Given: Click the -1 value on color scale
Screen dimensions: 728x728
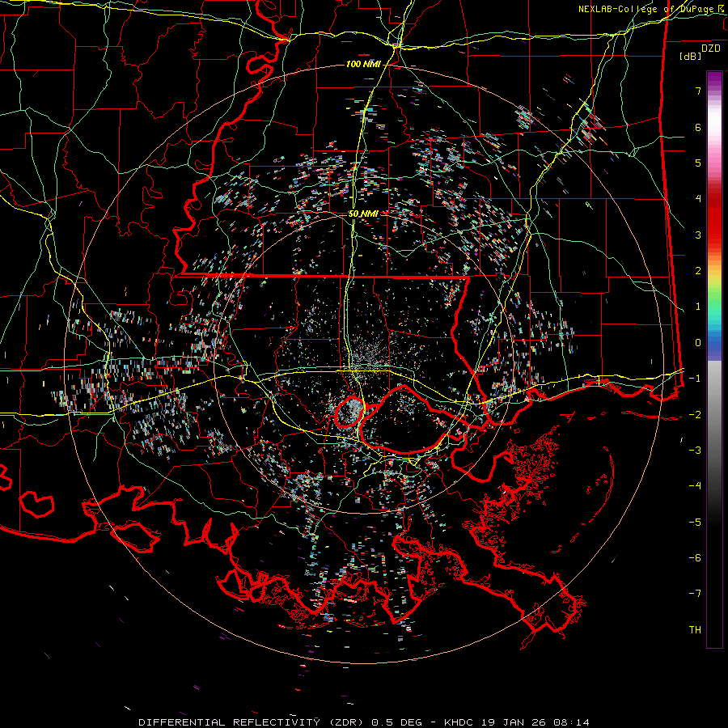Looking at the screenshot, I should tap(695, 379).
